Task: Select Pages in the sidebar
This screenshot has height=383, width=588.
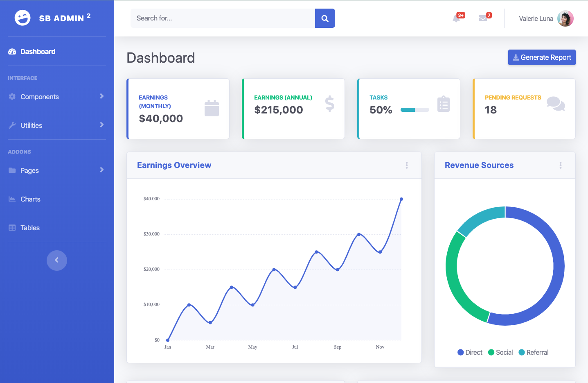Action: (x=57, y=170)
